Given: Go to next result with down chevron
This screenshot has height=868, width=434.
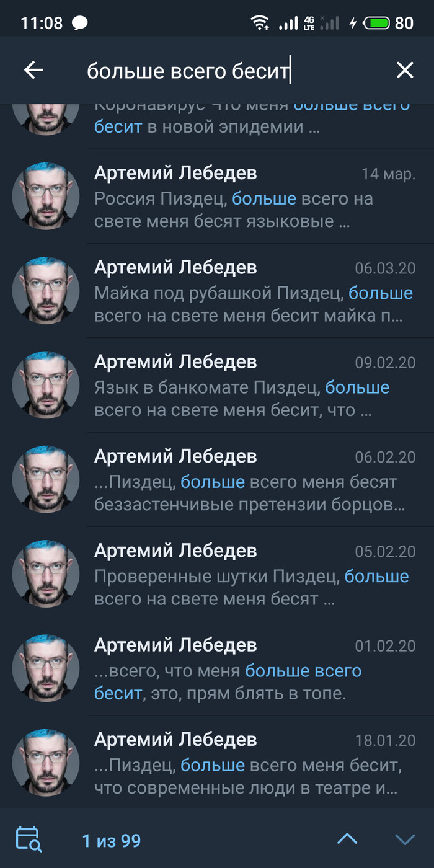Looking at the screenshot, I should 405,839.
